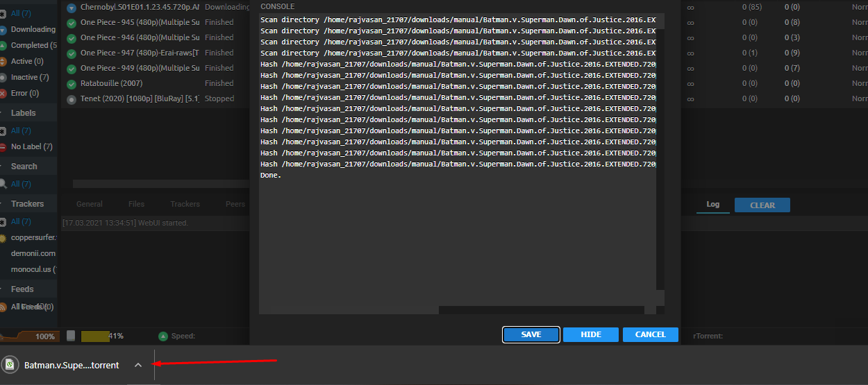The width and height of the screenshot is (868, 385).
Task: Click 'Tenet (2020) [1080p]' torrent name
Action: point(140,99)
